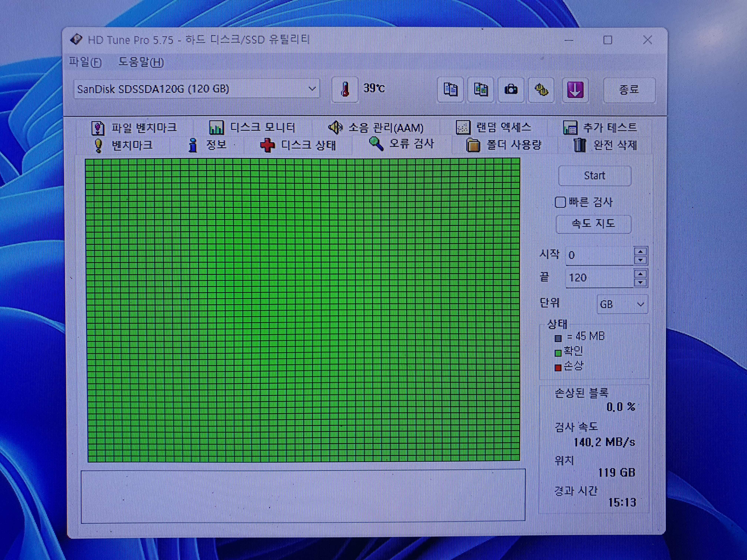
Task: Switch to the 벤치마크 tab
Action: tap(132, 146)
